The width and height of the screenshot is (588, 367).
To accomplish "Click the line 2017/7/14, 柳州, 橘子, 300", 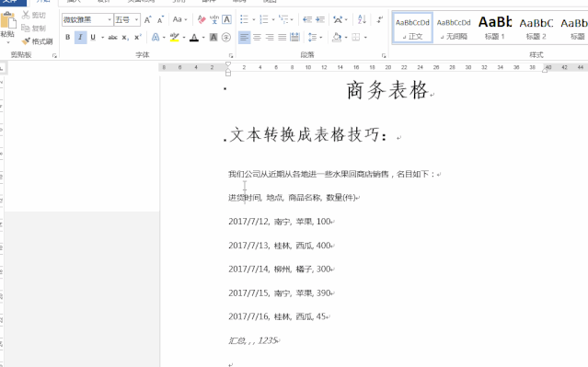I will [x=280, y=270].
